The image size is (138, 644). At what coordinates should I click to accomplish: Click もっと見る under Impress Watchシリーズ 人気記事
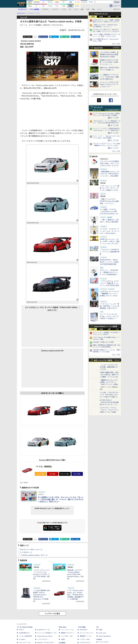(116, 355)
